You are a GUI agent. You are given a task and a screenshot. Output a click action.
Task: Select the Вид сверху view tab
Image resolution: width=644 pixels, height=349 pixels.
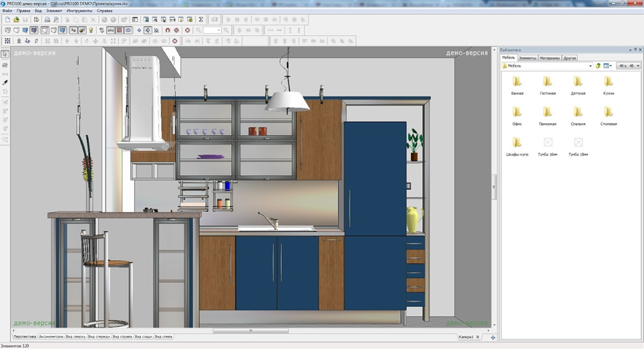(x=76, y=337)
